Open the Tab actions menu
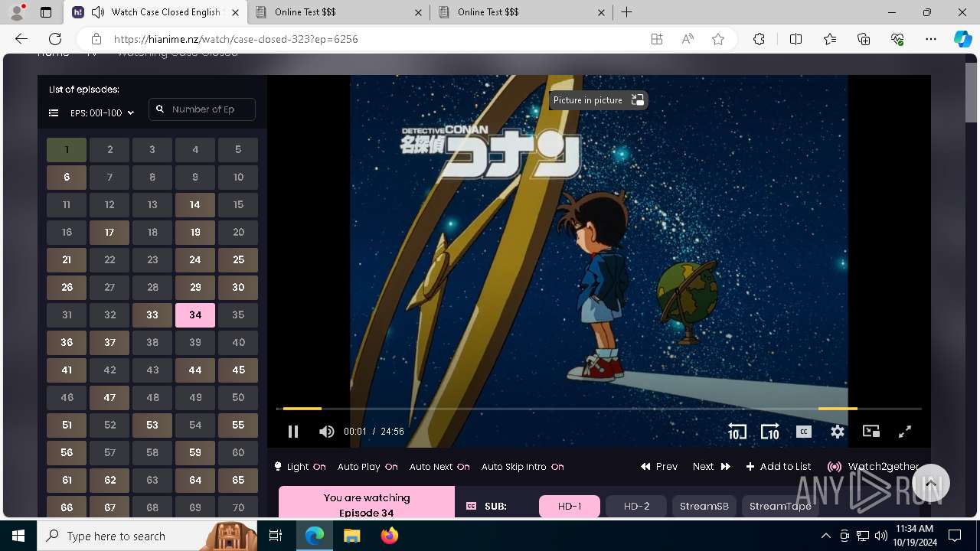This screenshot has width=980, height=551. [x=46, y=12]
